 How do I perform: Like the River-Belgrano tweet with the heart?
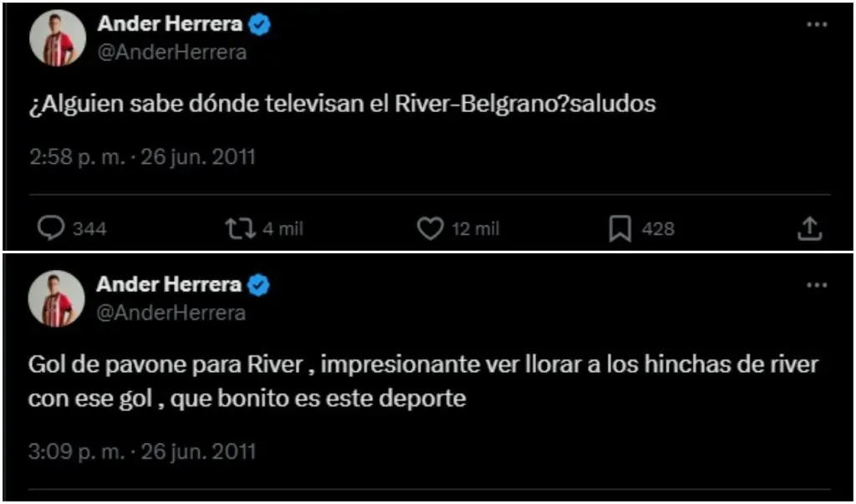pyautogui.click(x=430, y=228)
